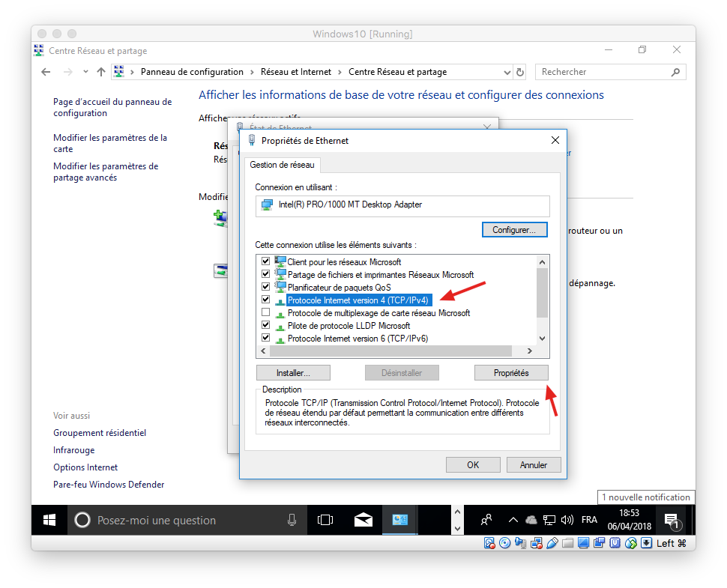Click the Configurer... button
727x588 pixels.
(x=514, y=230)
